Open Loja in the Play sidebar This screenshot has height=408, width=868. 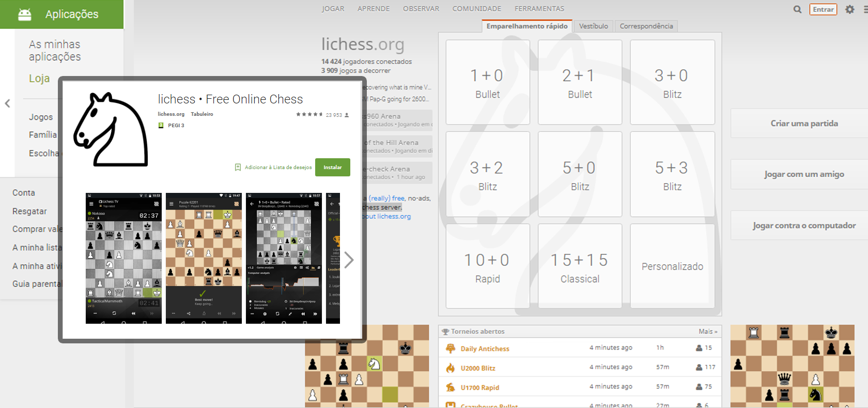click(39, 78)
